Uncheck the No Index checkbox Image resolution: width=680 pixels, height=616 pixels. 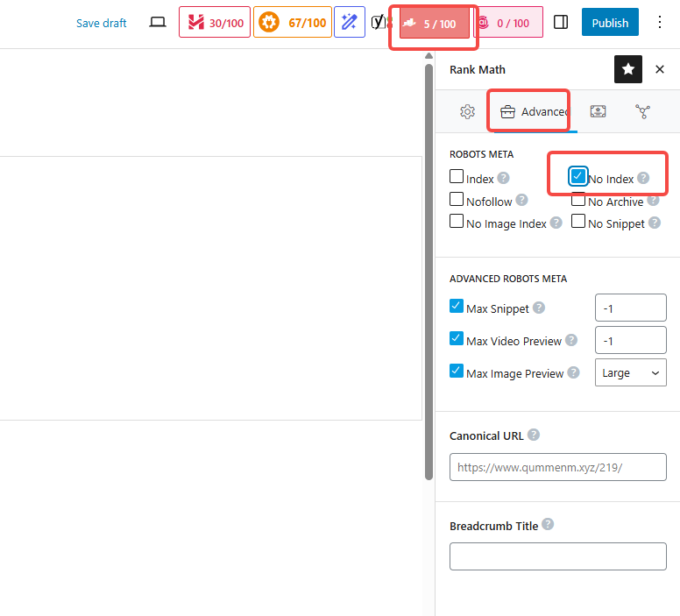(577, 176)
